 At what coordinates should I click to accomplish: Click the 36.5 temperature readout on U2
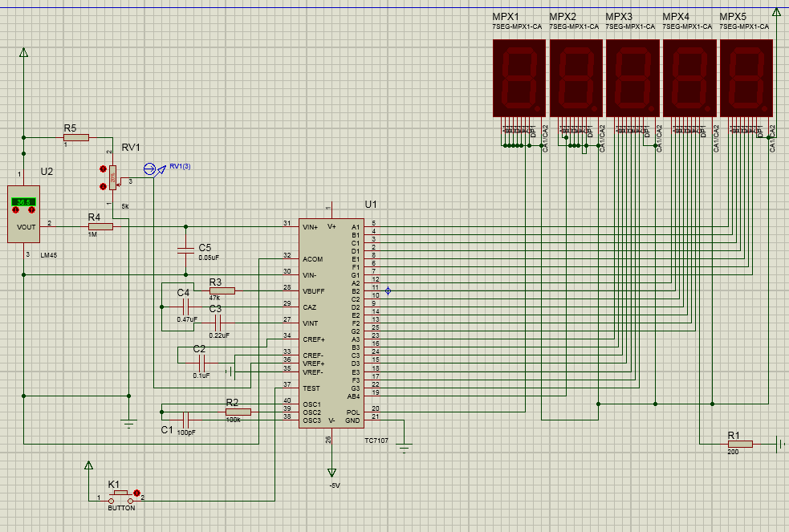tap(23, 201)
